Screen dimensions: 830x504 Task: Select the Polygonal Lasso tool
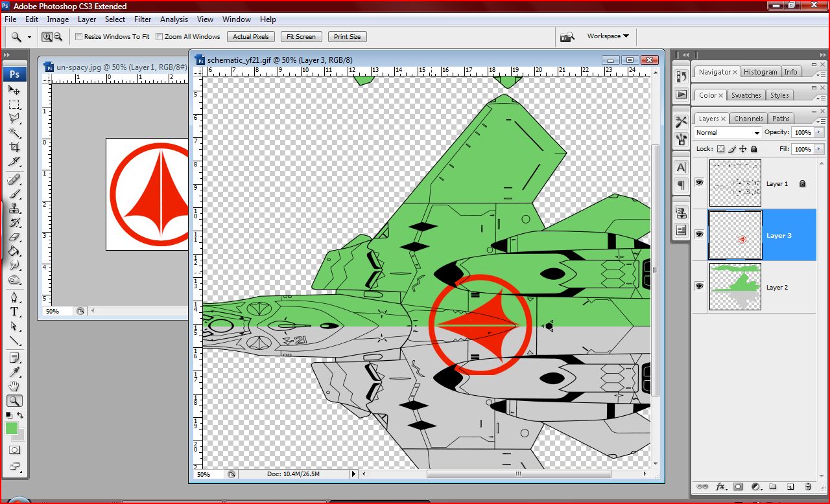[x=14, y=119]
